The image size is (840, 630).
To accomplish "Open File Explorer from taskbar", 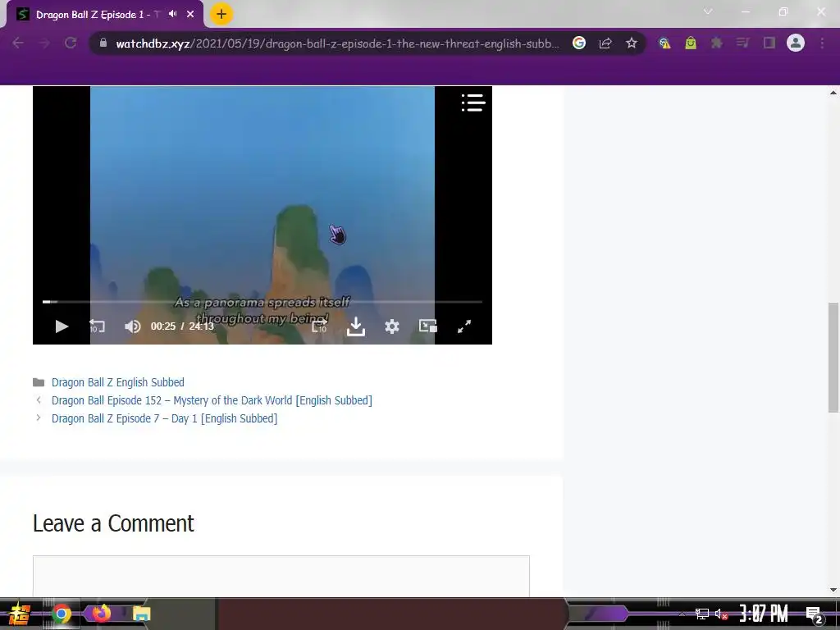I will (x=141, y=614).
